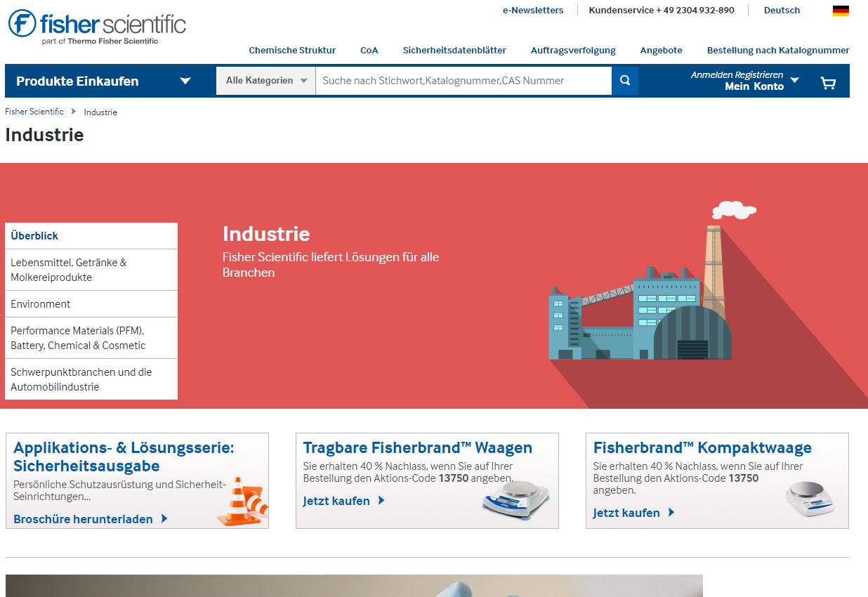Click the traffic cones safety image

[x=242, y=501]
